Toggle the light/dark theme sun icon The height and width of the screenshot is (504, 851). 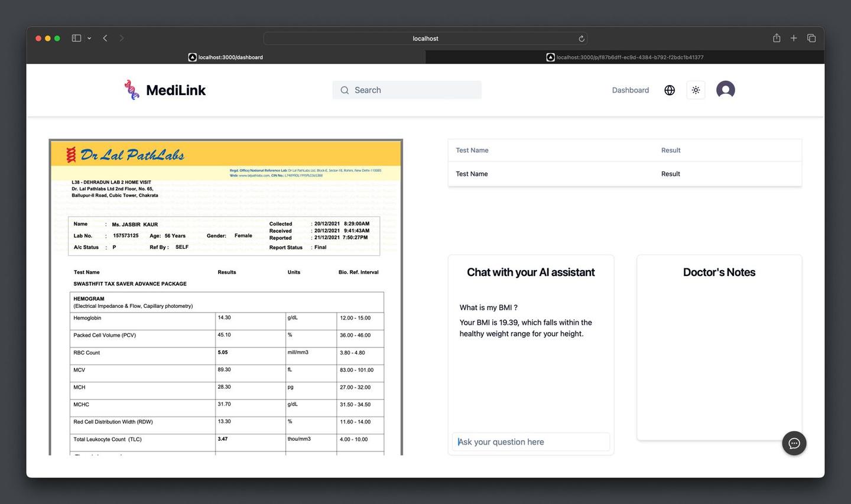pos(696,90)
